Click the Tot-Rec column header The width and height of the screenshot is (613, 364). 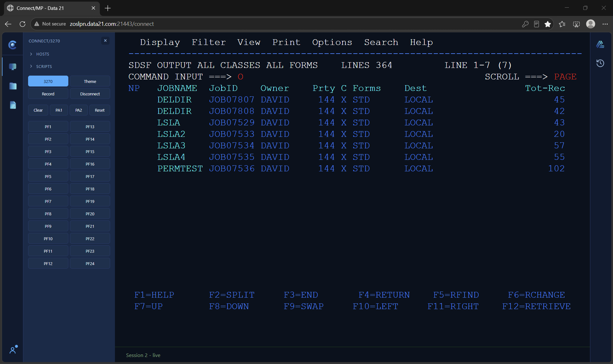click(545, 88)
